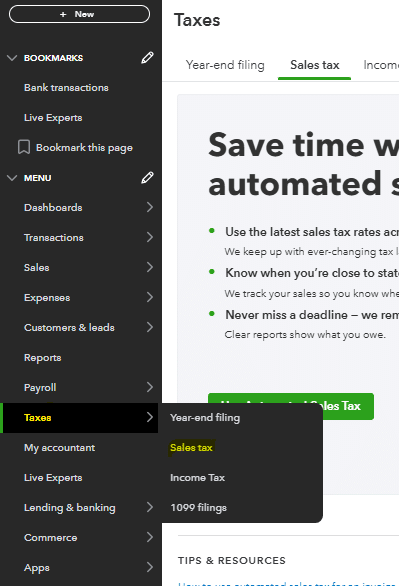
Task: Click 'Never miss a deadline' bullet text
Action: (x=312, y=315)
